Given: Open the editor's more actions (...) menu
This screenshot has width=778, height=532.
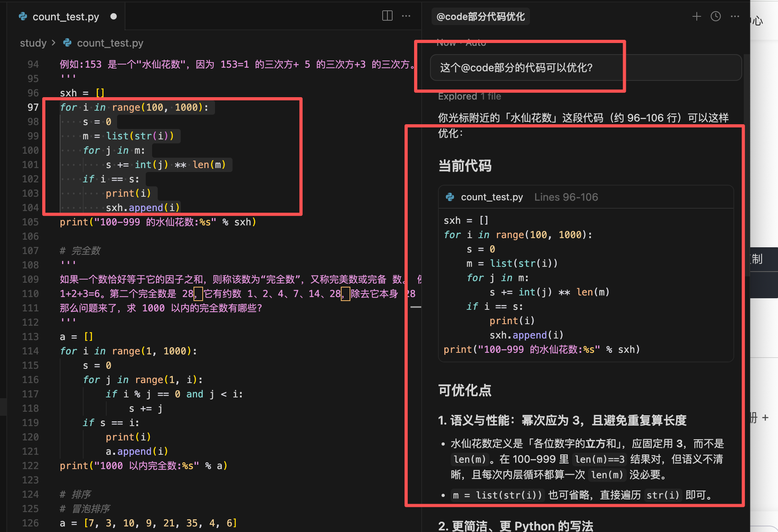Looking at the screenshot, I should point(406,16).
